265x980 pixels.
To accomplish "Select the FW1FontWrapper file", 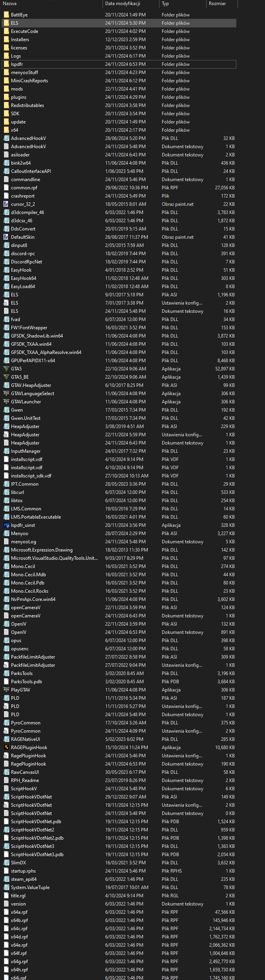I will (x=119, y=328).
